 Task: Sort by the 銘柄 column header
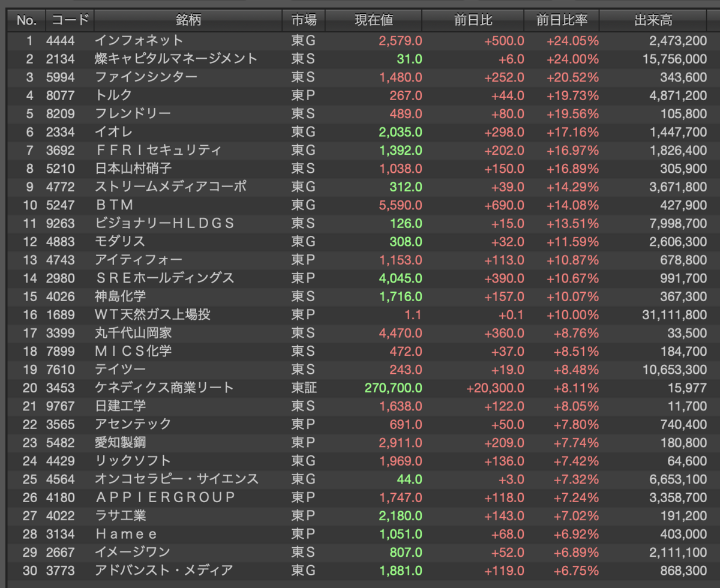pyautogui.click(x=188, y=20)
